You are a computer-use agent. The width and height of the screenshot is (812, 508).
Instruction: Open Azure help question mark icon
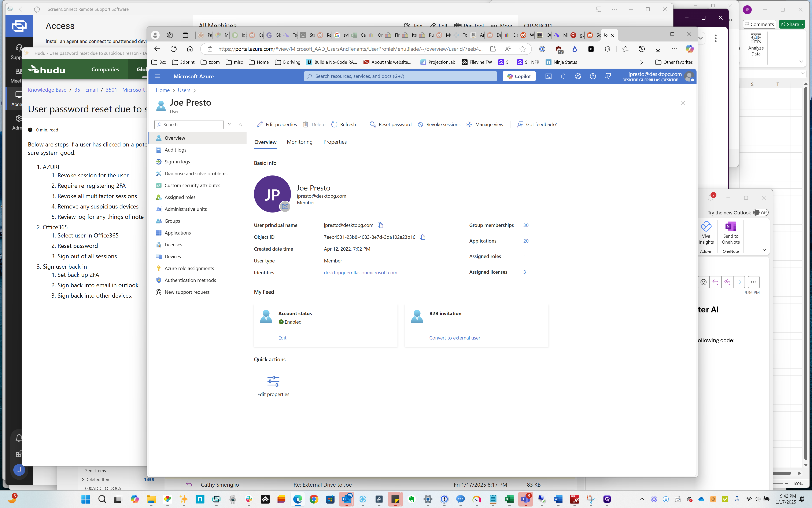[x=593, y=76]
